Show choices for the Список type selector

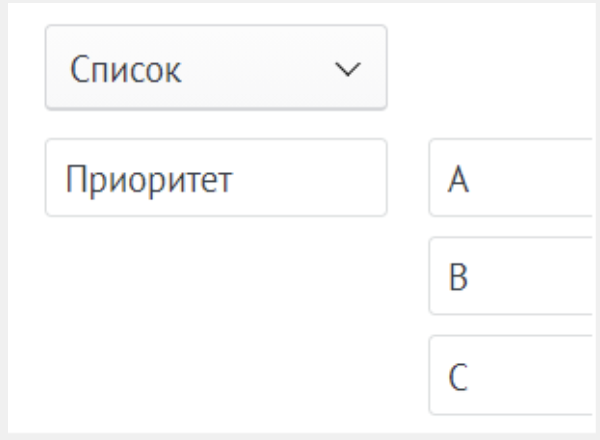click(x=215, y=68)
